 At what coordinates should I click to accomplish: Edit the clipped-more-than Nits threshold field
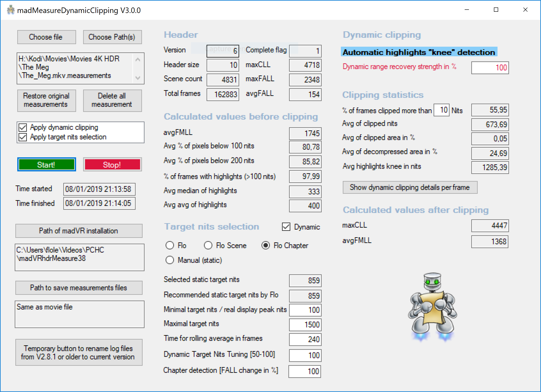tap(441, 110)
